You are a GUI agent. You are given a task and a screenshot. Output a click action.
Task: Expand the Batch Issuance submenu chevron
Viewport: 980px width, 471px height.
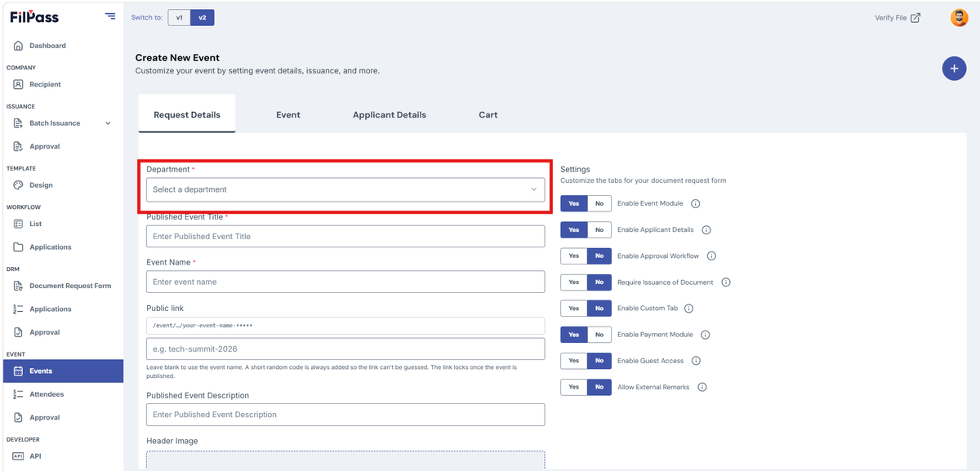coord(108,123)
